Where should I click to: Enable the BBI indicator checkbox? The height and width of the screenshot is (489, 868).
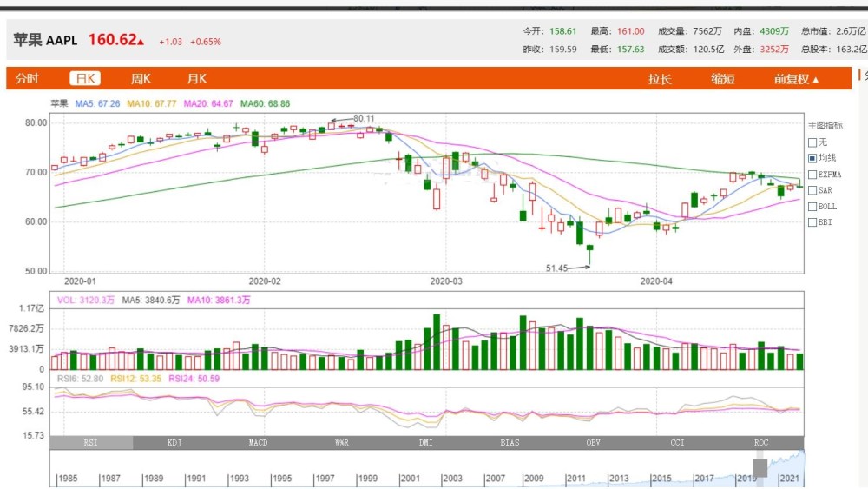pyautogui.click(x=812, y=222)
